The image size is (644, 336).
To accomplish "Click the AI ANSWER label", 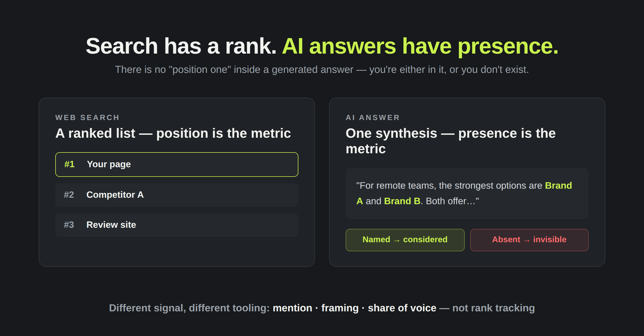I will coord(373,117).
